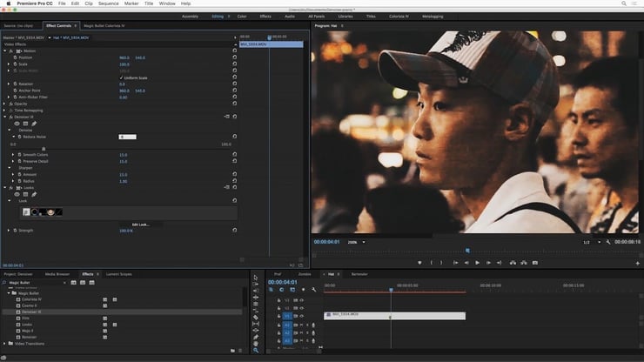
Task: Open timeline wrench display settings
Action: point(313,290)
